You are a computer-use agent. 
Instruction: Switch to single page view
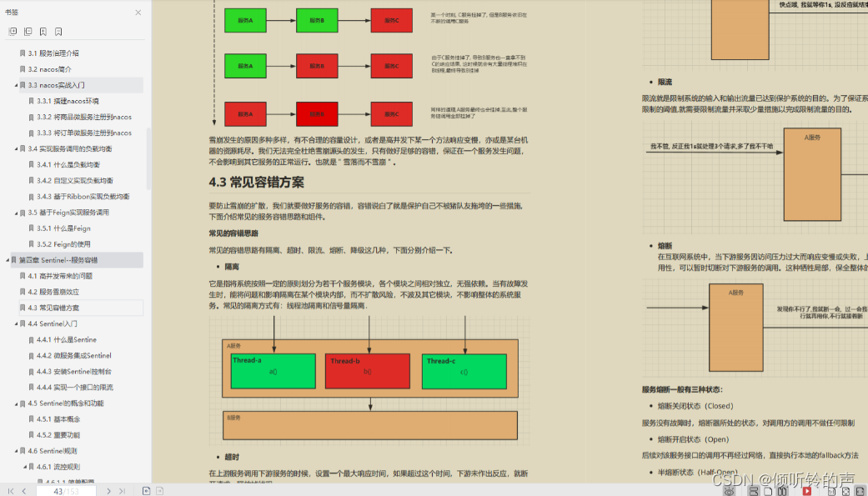(768, 491)
